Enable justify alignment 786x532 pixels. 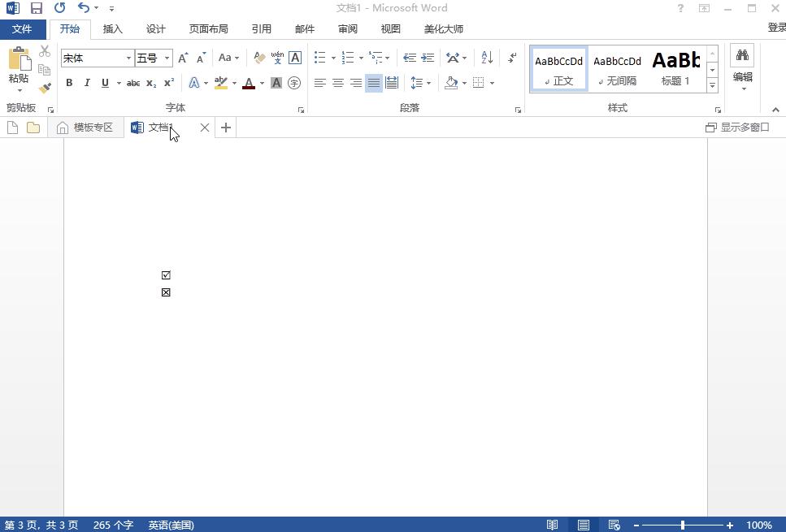click(x=373, y=82)
